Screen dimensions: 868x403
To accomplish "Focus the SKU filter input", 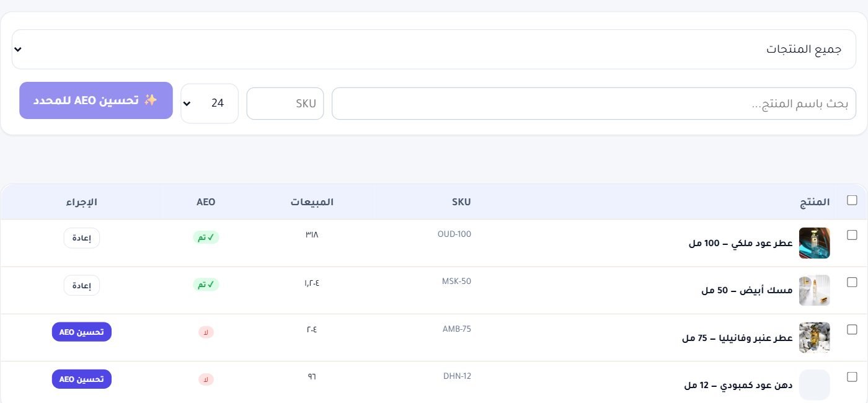I will 285,104.
